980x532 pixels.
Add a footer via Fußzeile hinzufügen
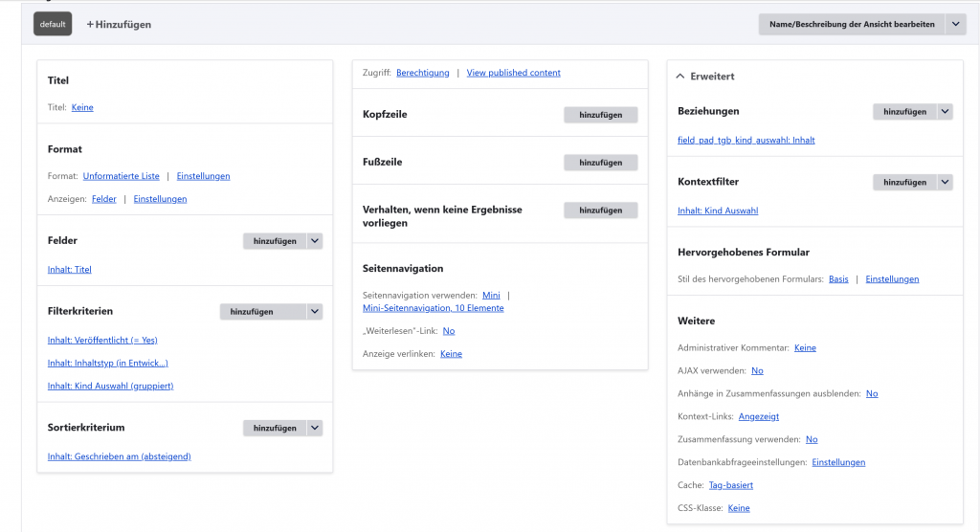(600, 163)
